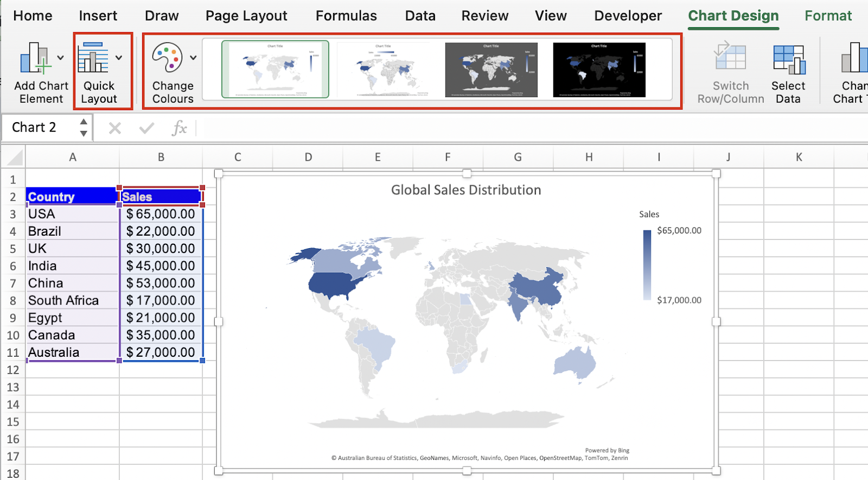
Task: Select the Australia cell
Action: click(73, 352)
